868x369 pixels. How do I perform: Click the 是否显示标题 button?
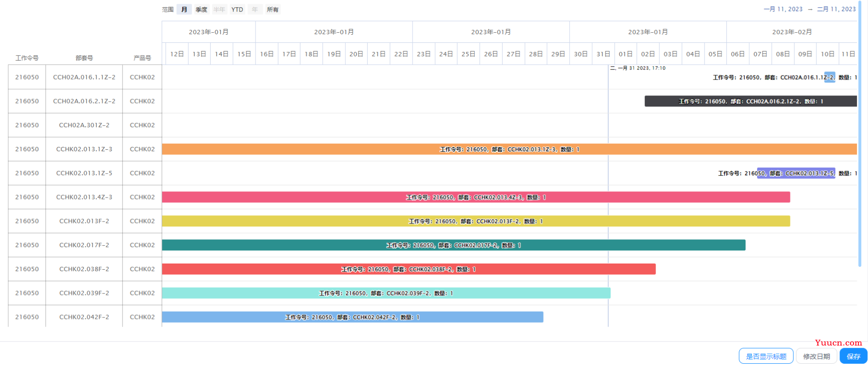766,356
